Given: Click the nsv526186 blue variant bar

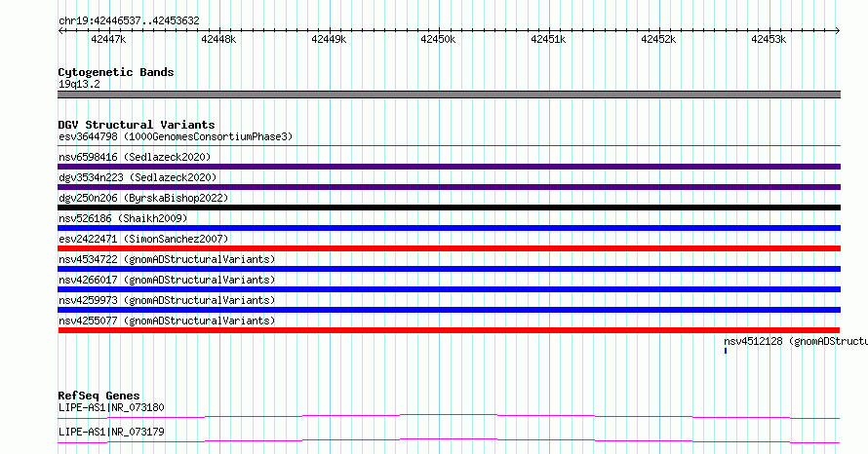Looking at the screenshot, I should (449, 228).
